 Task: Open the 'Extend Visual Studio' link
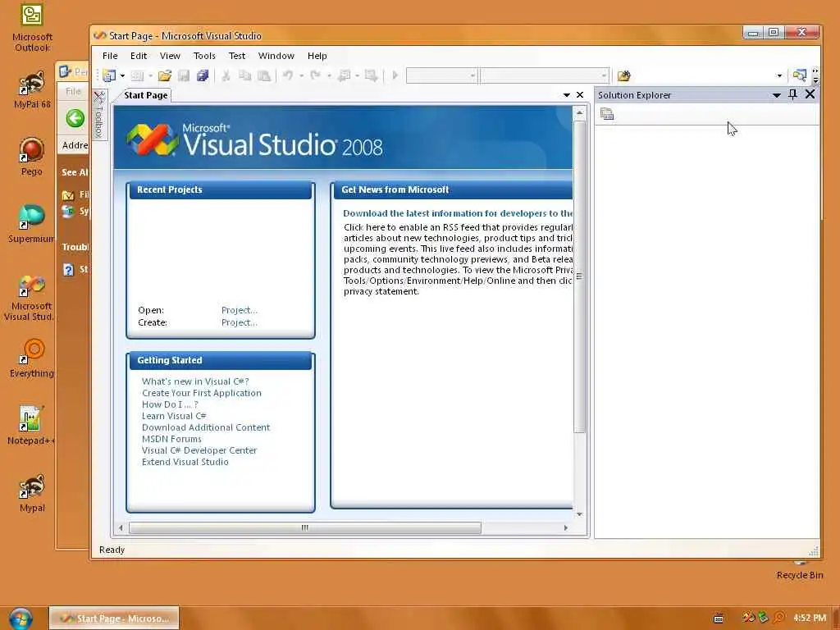pos(185,462)
